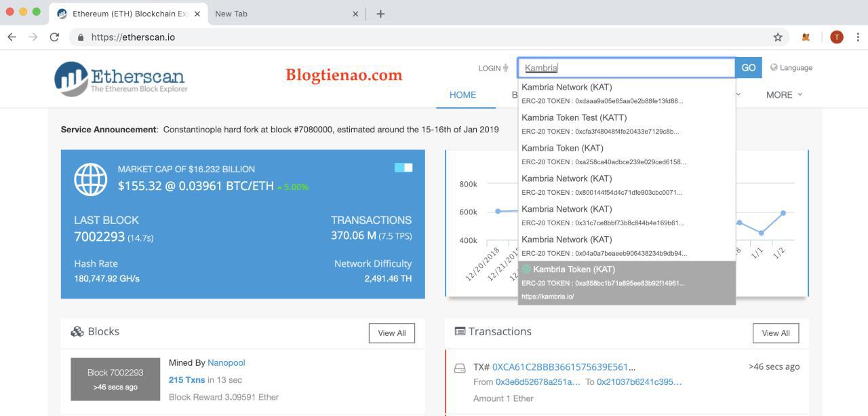Click the browser forward arrow

[33, 37]
